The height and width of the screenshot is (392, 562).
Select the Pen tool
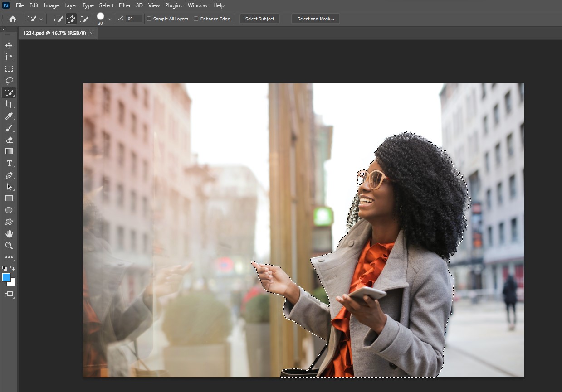coord(9,175)
